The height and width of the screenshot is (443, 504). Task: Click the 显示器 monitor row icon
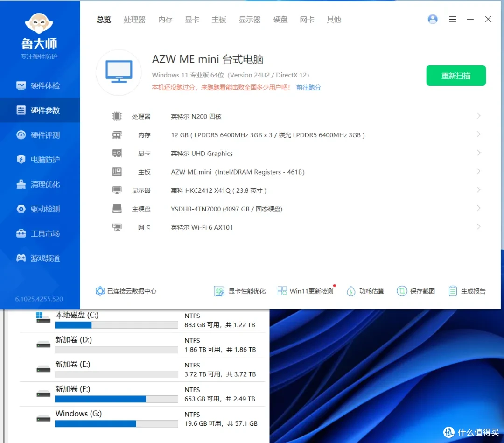click(x=117, y=190)
